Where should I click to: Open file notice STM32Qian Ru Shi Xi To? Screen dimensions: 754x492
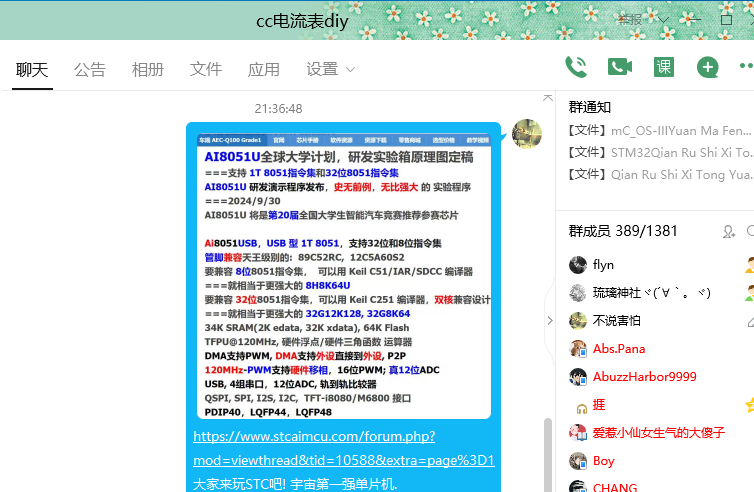pos(660,152)
